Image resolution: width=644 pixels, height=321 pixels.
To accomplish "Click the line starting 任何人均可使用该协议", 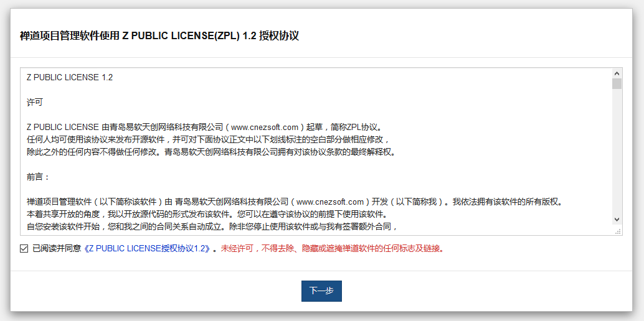I will pos(208,139).
